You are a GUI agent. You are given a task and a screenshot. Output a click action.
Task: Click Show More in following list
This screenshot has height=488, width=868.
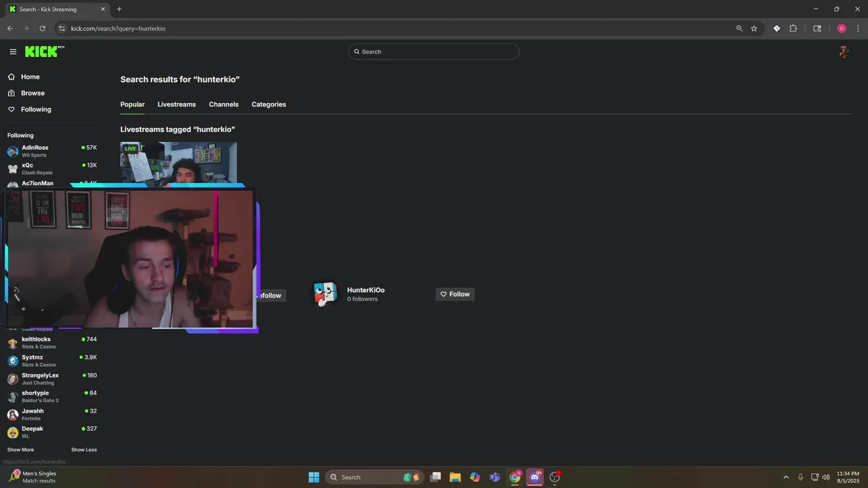(20, 449)
